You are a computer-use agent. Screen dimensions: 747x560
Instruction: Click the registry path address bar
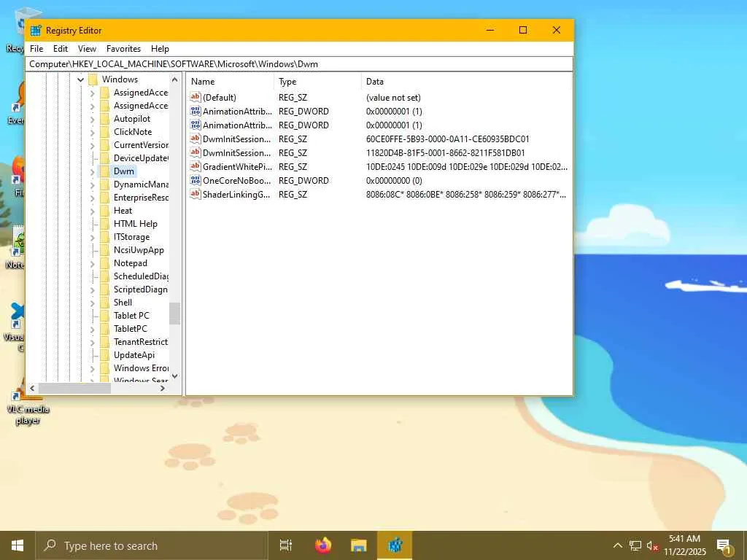coord(299,64)
